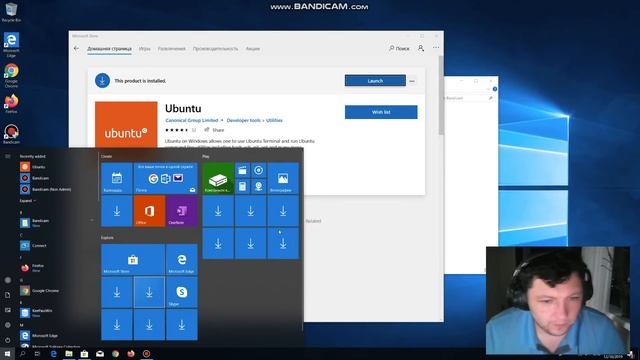This screenshot has width=640, height=360.
Task: Select the Google Chrome desktop icon
Action: [x=11, y=76]
